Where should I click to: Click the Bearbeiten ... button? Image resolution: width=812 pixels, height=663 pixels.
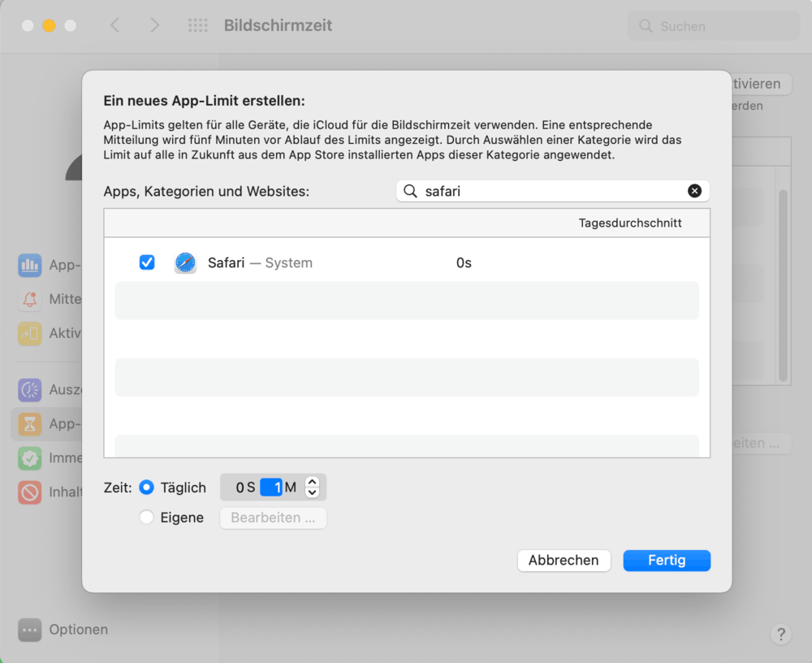[273, 518]
